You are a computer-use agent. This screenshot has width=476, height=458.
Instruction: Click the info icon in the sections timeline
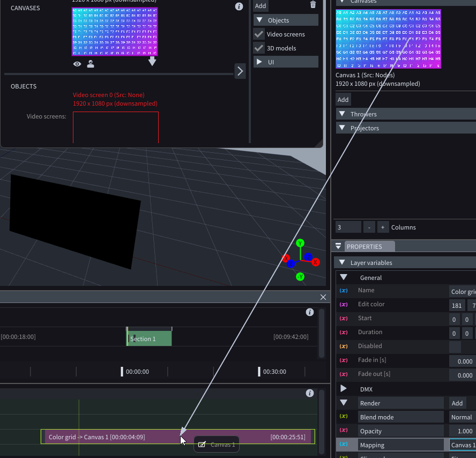309,312
